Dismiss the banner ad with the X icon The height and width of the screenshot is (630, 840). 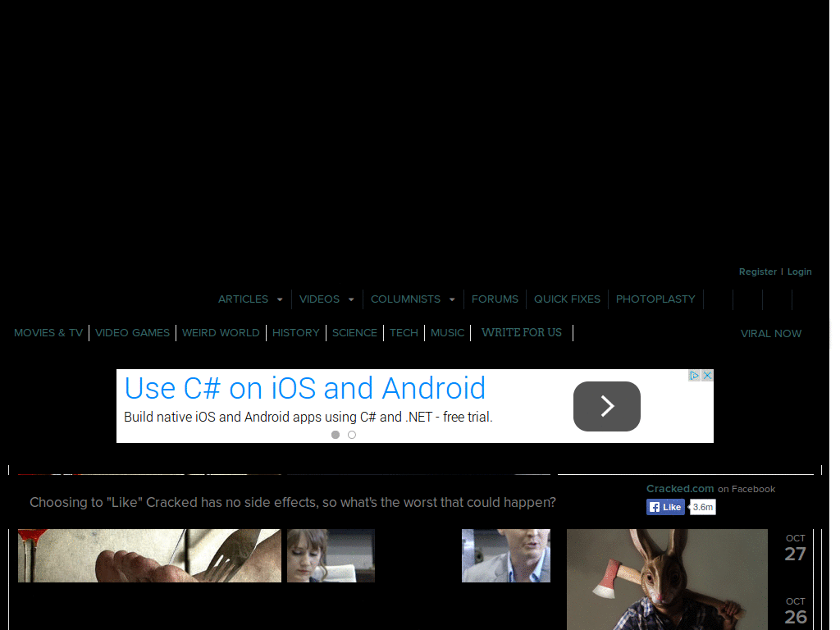tap(707, 375)
